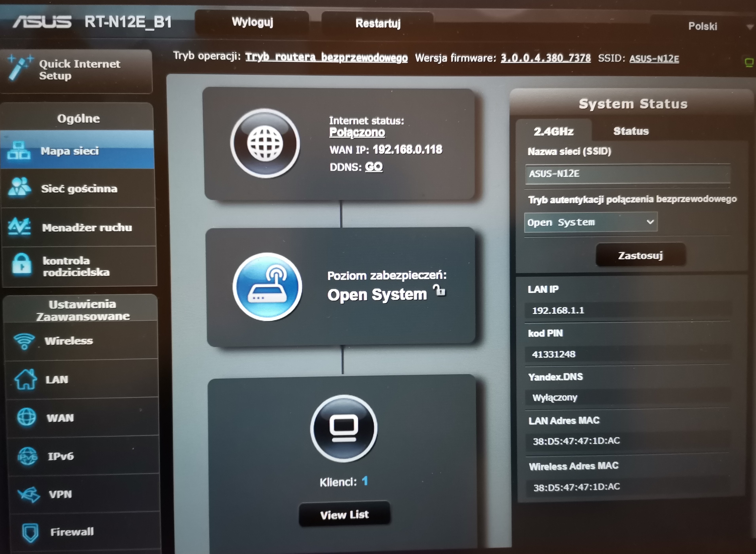Click the Sieć gościnna people icon

[x=19, y=187]
